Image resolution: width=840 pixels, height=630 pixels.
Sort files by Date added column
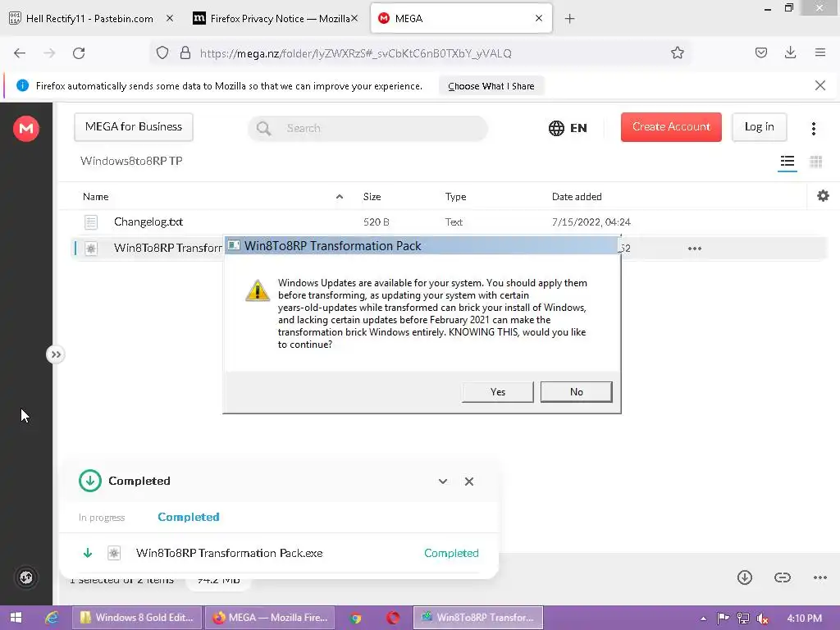coord(577,197)
